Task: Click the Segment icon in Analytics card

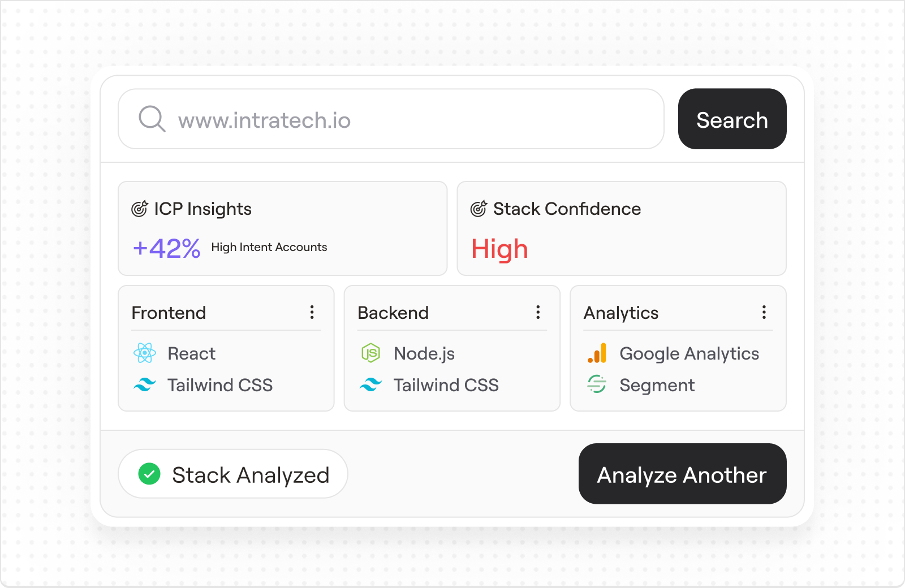Action: coord(597,385)
